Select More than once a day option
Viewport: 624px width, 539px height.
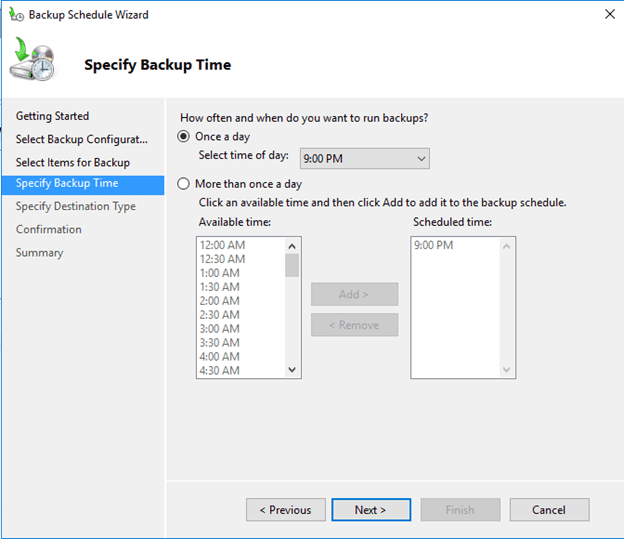[183, 184]
